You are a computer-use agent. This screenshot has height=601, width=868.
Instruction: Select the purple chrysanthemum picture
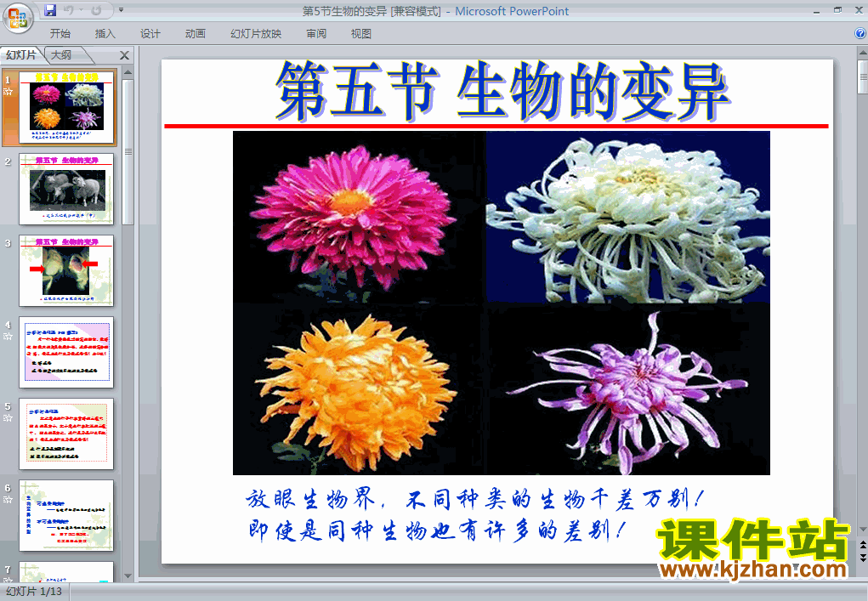[627, 388]
